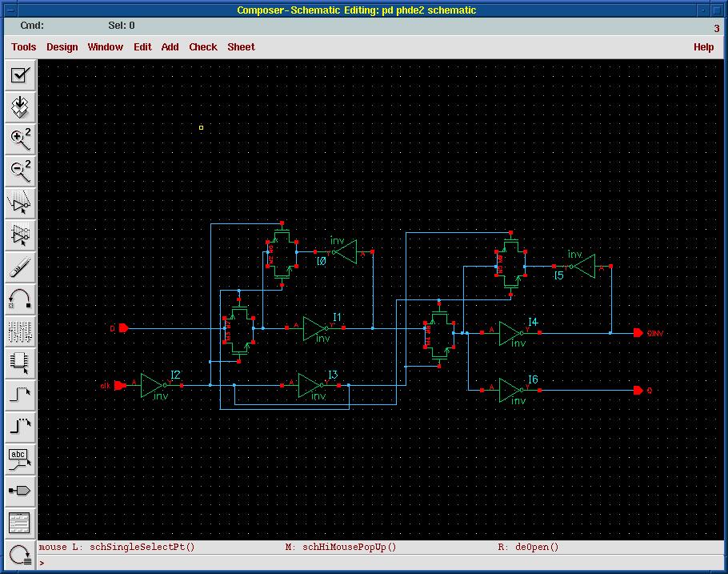This screenshot has height=574, width=728.
Task: Open the Tools menu
Action: 24,47
